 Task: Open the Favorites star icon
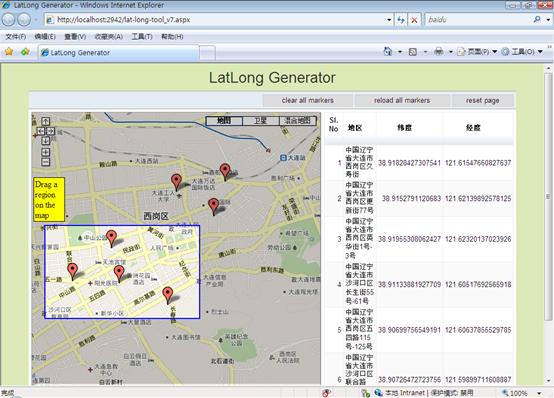pos(9,52)
